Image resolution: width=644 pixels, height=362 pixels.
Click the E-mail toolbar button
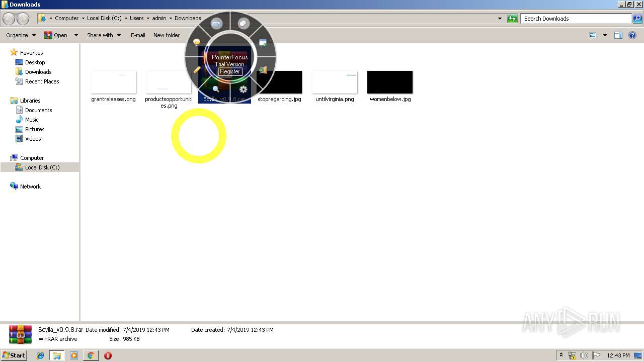point(138,35)
